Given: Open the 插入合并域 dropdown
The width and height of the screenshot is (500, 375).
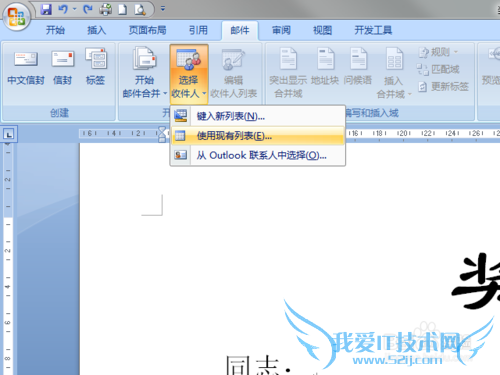Looking at the screenshot, I should (x=394, y=73).
